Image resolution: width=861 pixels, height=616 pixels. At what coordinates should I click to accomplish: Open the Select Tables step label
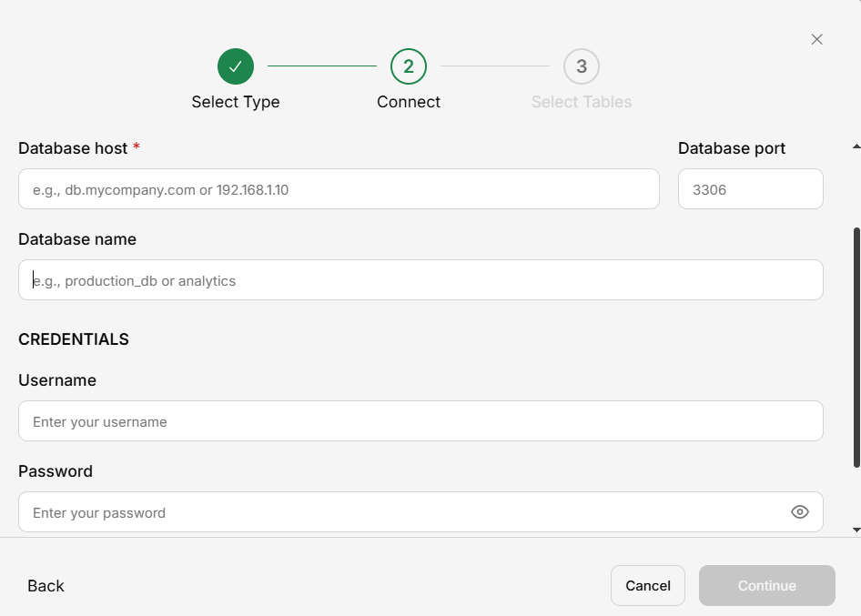click(582, 102)
